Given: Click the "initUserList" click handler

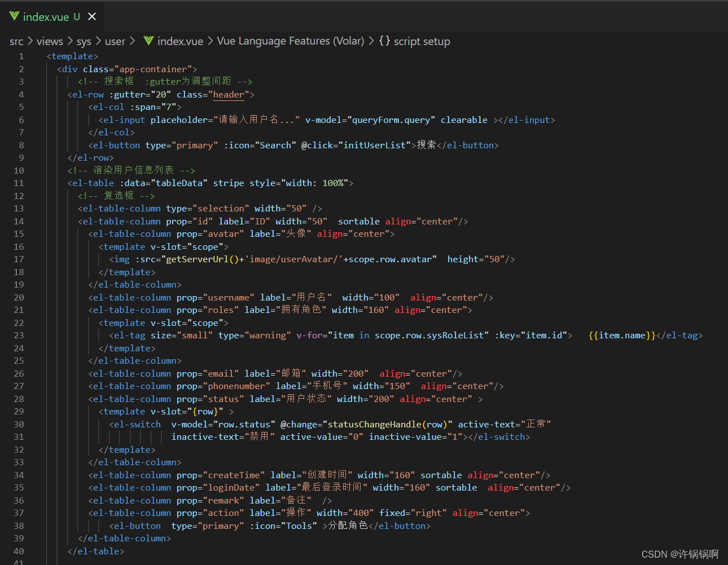Looking at the screenshot, I should tap(374, 145).
